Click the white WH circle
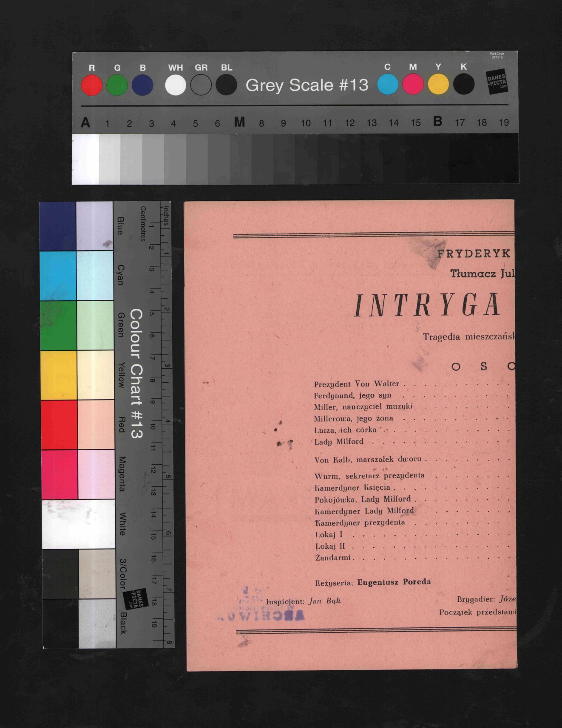 click(176, 85)
